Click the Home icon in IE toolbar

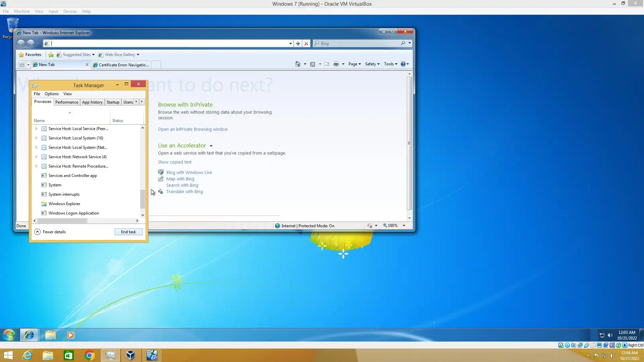[298, 64]
